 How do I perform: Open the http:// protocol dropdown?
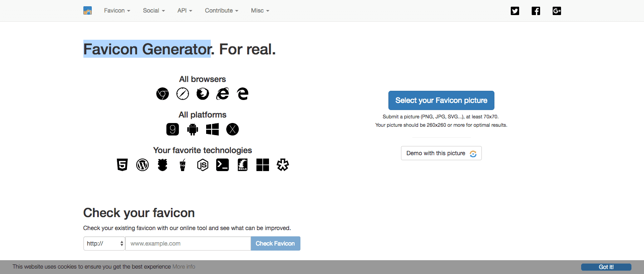pos(104,243)
